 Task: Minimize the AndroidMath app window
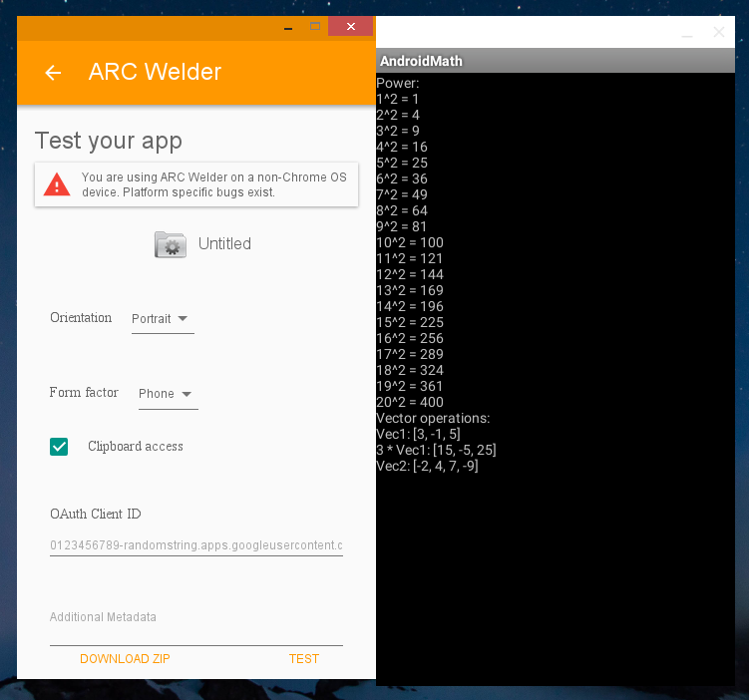click(686, 33)
